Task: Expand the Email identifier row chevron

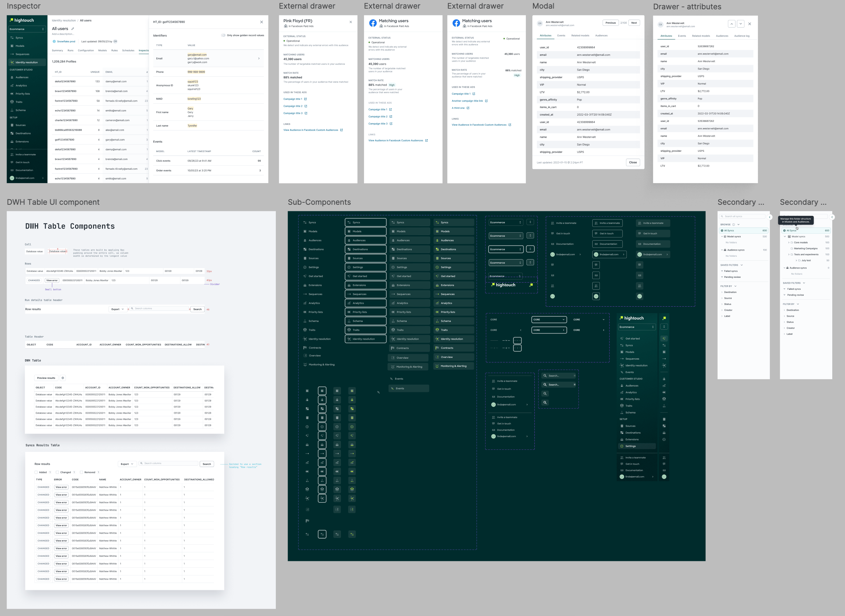Action: [259, 59]
